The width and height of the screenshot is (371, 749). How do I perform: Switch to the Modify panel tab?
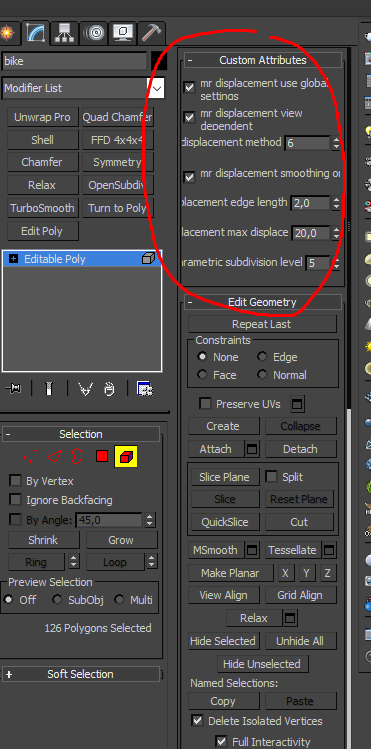coord(36,33)
